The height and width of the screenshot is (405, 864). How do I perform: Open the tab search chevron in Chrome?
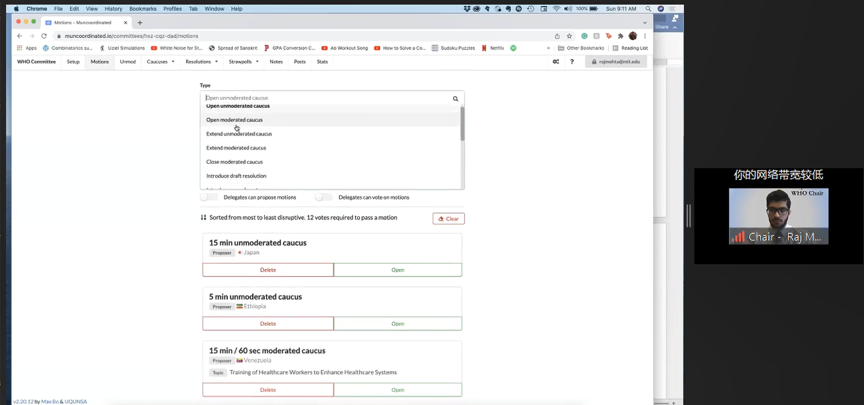pos(645,23)
